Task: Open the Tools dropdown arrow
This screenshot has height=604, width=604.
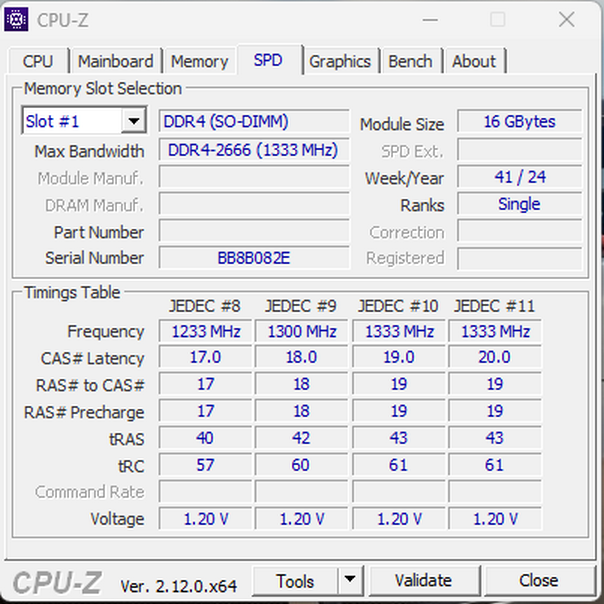Action: [x=350, y=580]
